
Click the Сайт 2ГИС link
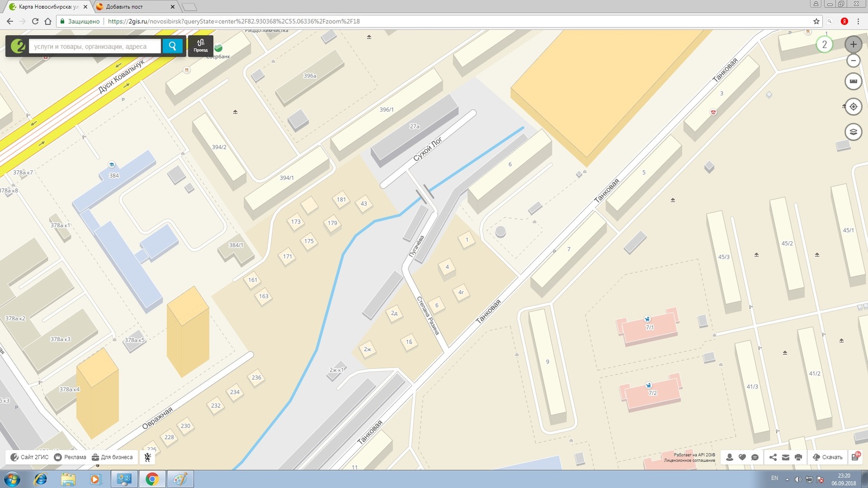(30, 457)
